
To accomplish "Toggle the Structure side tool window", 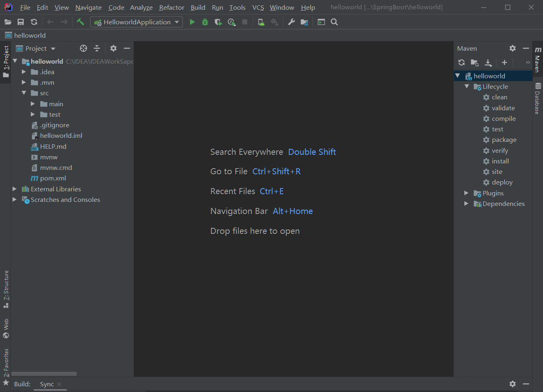I will (x=6, y=289).
